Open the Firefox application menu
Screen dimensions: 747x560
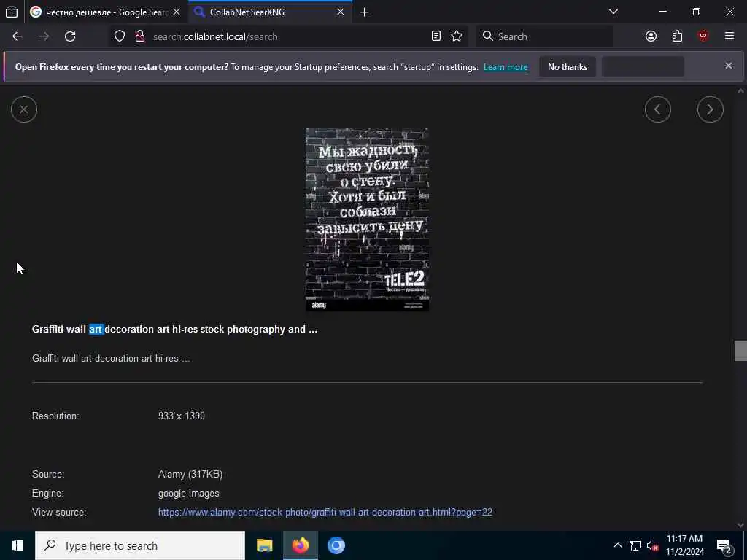[729, 36]
